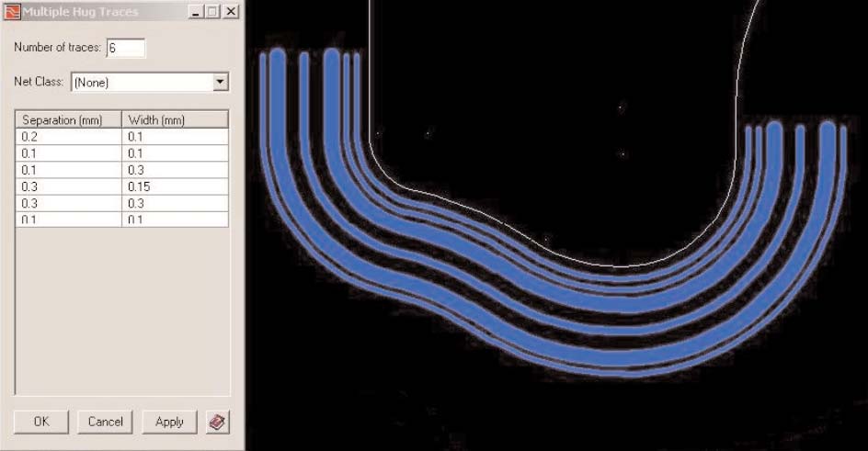This screenshot has height=451, width=868.
Task: Select the 0.2 separation cell in first row
Action: coord(68,137)
